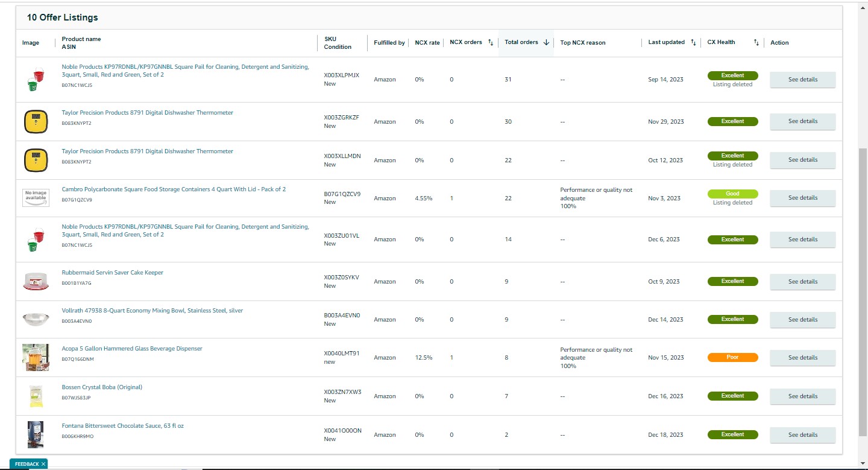Click the orange Poor CX Health badge
The width and height of the screenshot is (868, 470).
732,357
